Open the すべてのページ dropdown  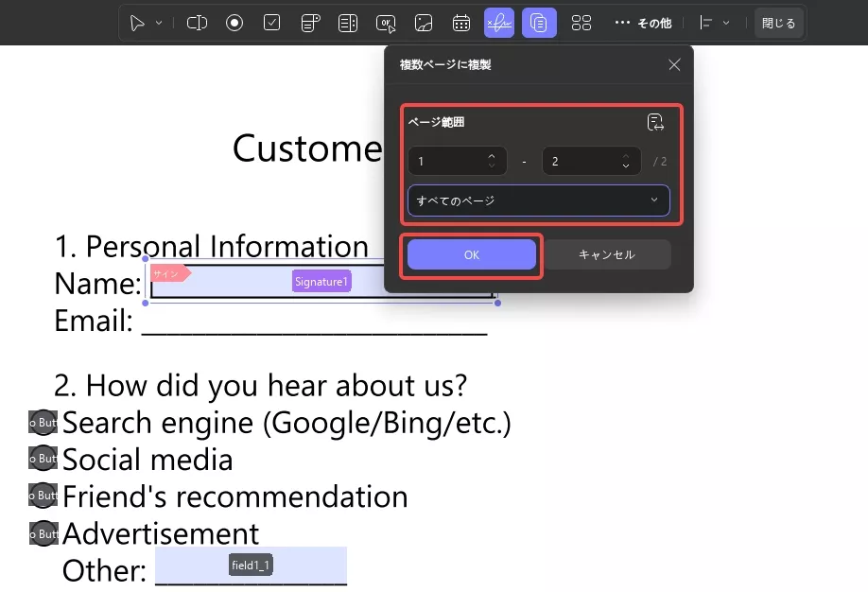[539, 200]
